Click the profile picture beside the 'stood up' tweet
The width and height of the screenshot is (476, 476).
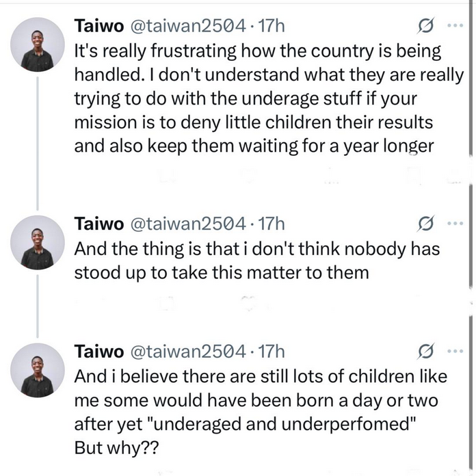(x=38, y=241)
